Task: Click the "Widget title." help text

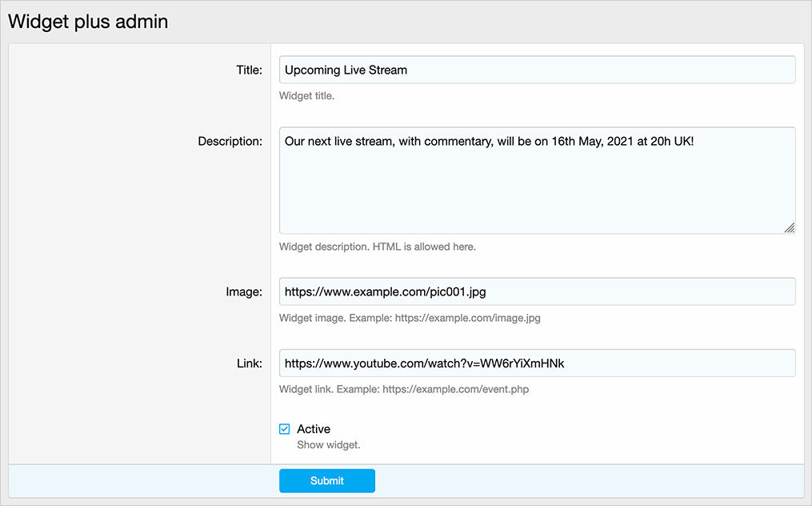Action: [x=306, y=96]
